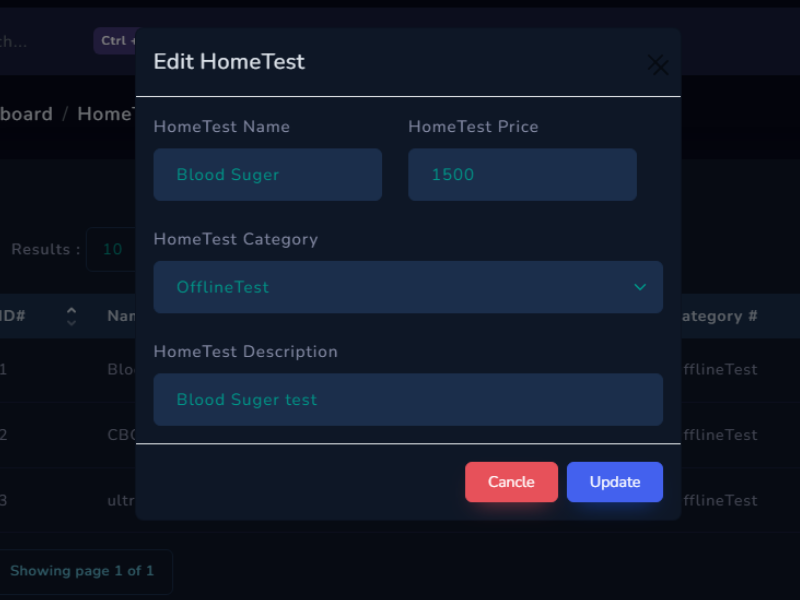Sort table by ID# column arrows

(71, 316)
